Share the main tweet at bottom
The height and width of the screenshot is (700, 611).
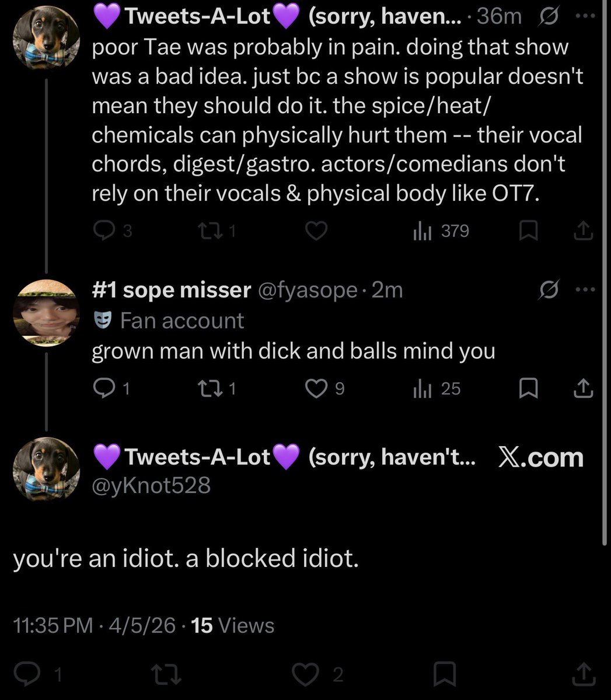point(582,675)
